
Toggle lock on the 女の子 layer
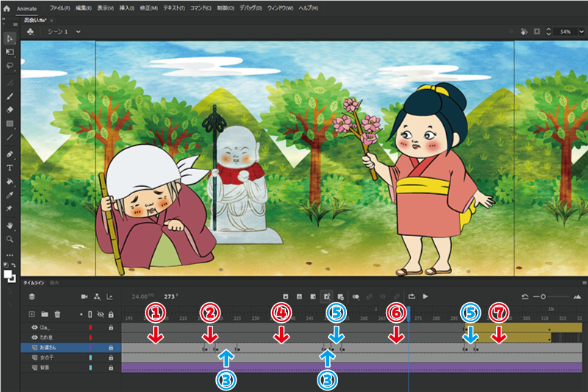111,357
